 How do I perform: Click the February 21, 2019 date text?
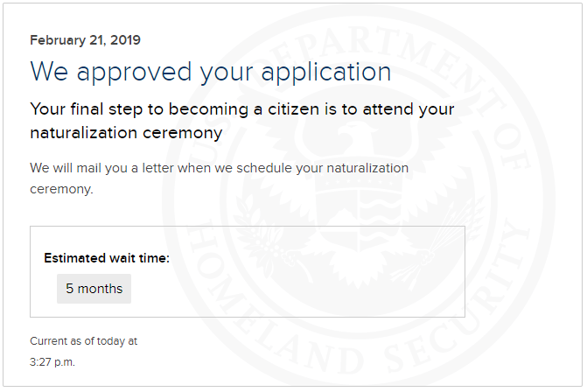[x=86, y=40]
